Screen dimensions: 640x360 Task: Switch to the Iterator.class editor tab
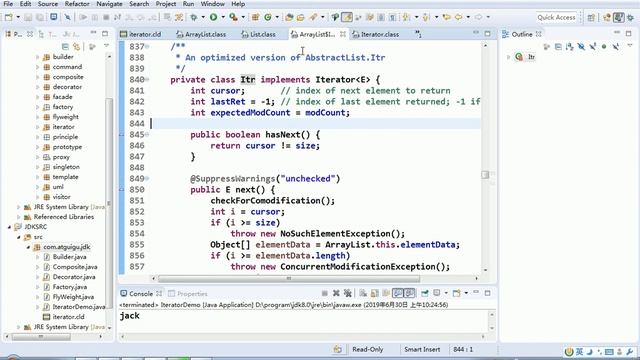tap(376, 34)
